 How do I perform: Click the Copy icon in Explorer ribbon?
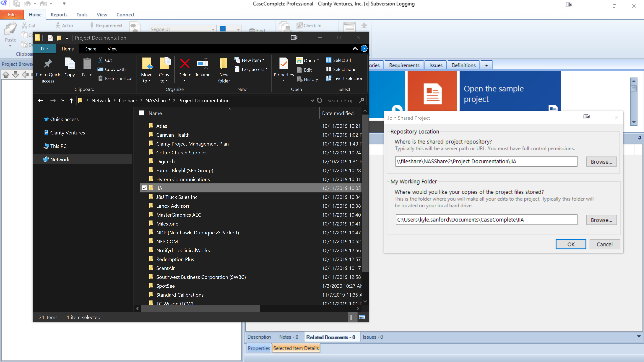pos(69,63)
